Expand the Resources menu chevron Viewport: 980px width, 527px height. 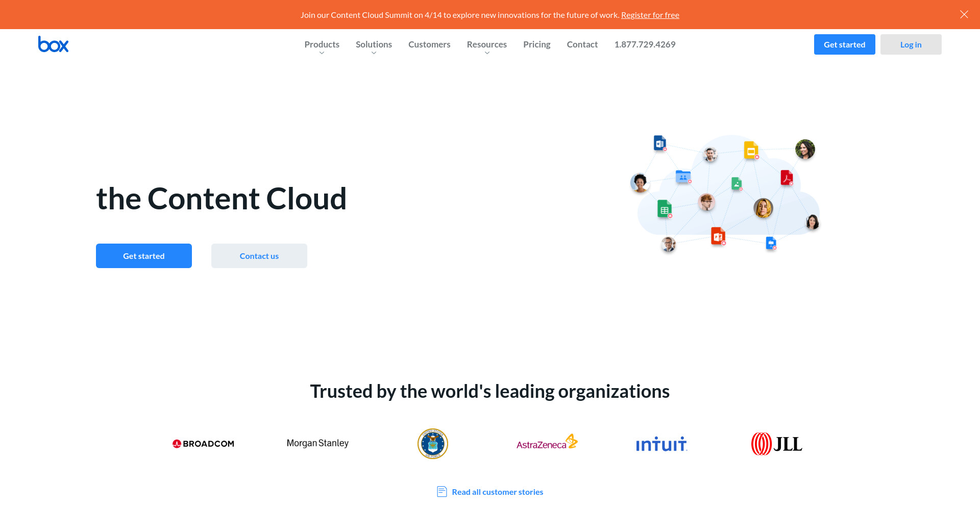(487, 53)
